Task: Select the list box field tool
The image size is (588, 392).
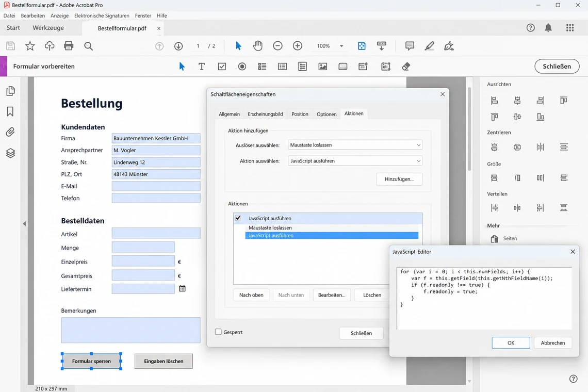Action: (262, 67)
